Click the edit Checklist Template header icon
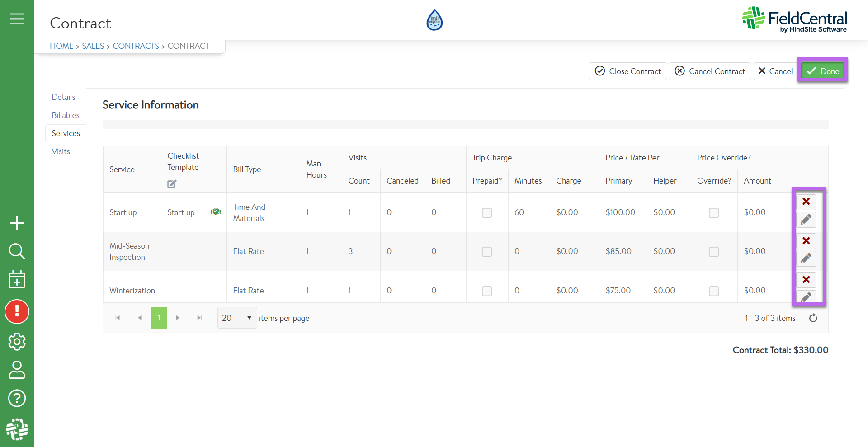This screenshot has height=447, width=868. [172, 184]
